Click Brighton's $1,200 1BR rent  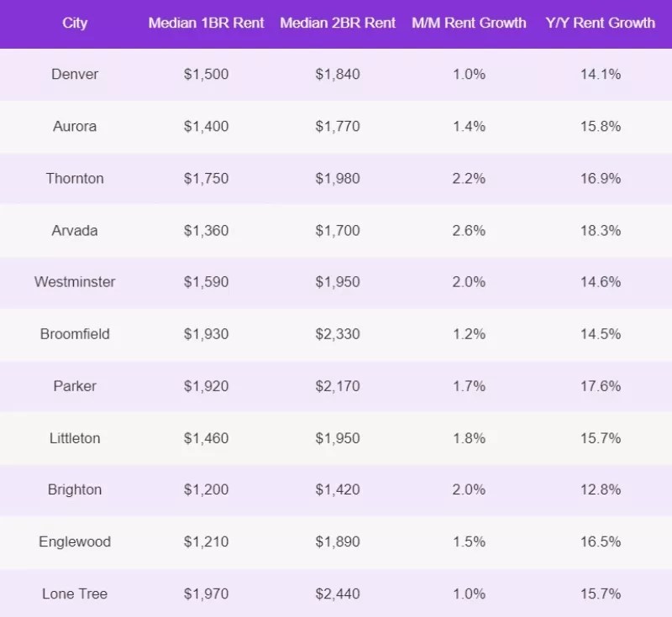(206, 490)
